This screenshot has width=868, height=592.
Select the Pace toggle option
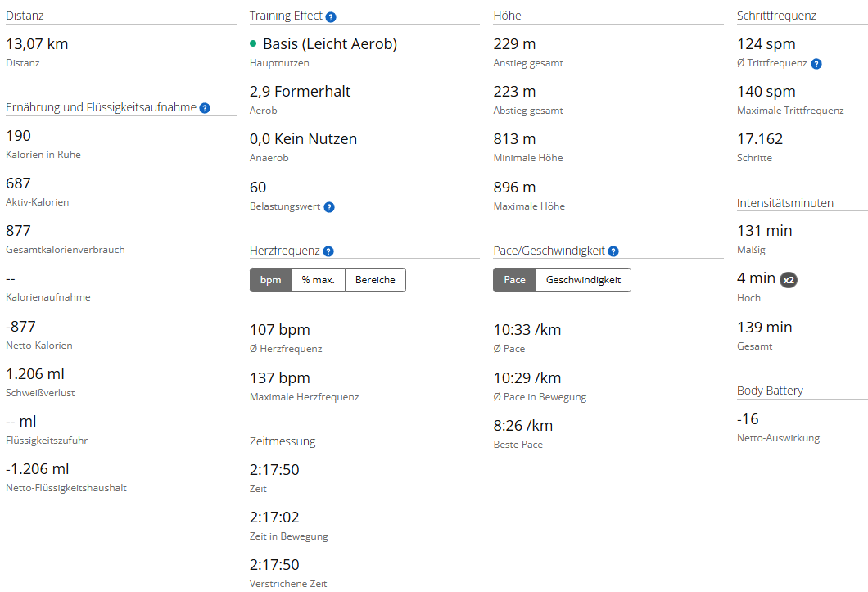[515, 280]
